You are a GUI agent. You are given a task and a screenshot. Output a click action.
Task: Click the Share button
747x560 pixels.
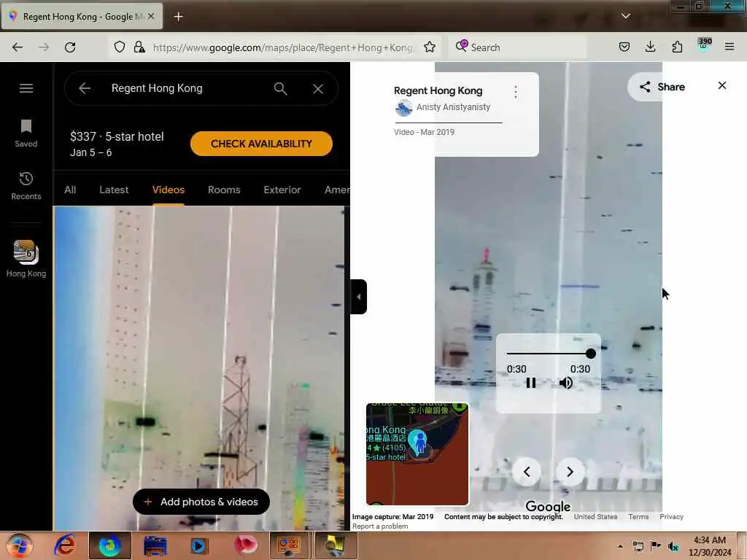click(x=662, y=87)
